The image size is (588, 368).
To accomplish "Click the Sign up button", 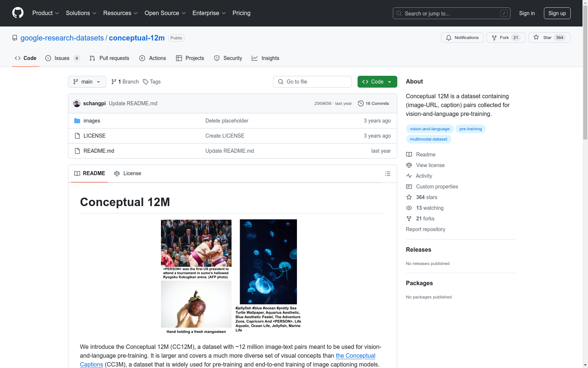I will pyautogui.click(x=557, y=13).
